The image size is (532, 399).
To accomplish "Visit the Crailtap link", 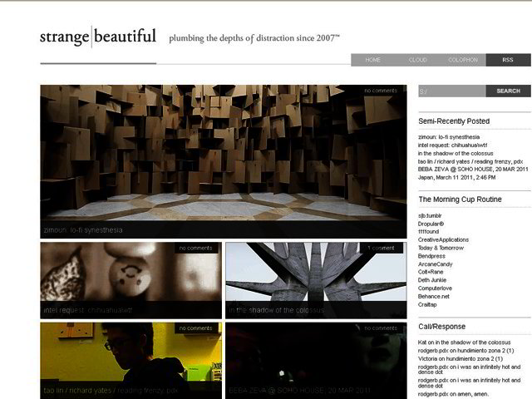I will tap(427, 304).
